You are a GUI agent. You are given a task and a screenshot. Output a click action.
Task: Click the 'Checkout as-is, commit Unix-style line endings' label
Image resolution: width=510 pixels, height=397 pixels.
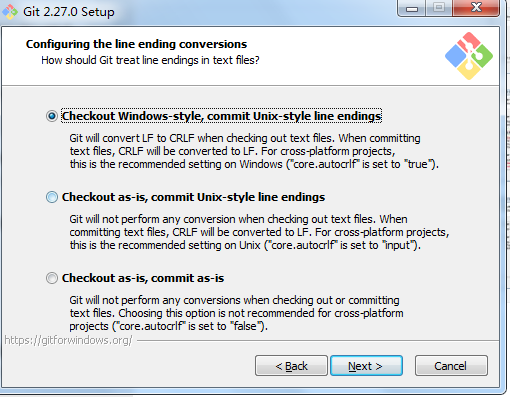point(193,197)
